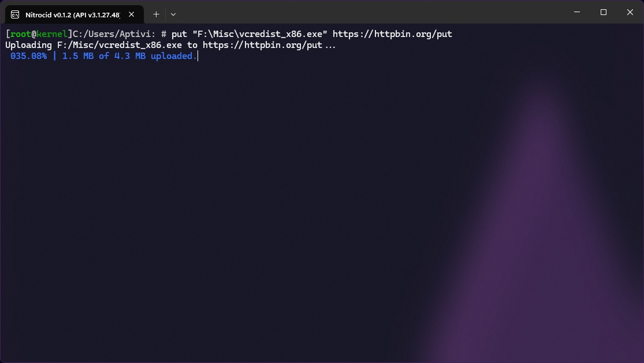The height and width of the screenshot is (363, 644).
Task: Close the terminal window
Action: 630,12
